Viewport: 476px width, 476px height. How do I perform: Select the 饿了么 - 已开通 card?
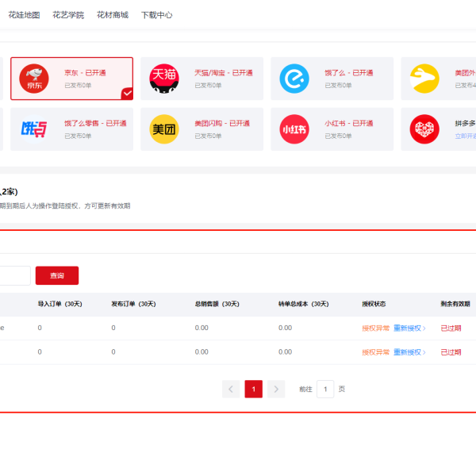point(332,79)
